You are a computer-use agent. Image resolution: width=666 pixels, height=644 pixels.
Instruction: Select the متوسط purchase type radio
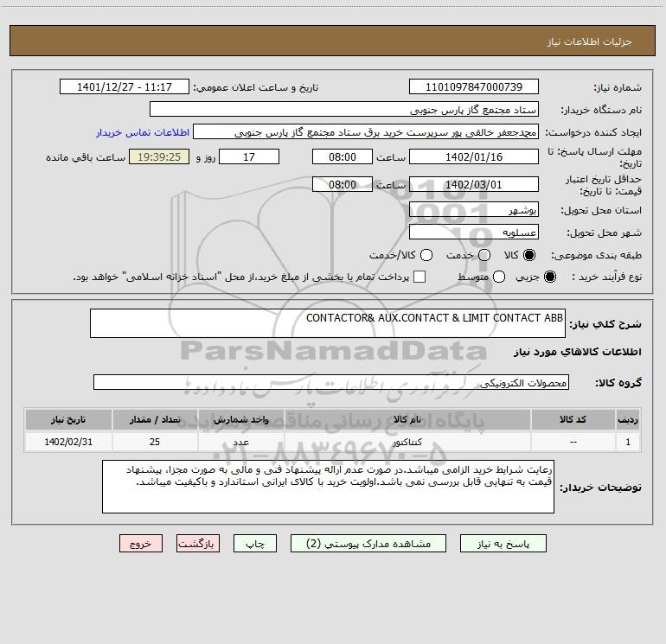point(499,277)
